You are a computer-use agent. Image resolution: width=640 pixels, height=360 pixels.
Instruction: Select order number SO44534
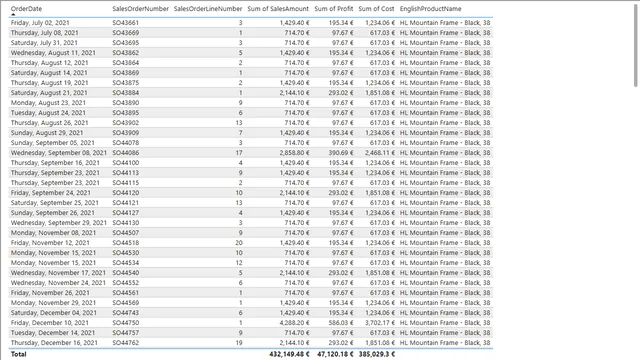[126, 263]
